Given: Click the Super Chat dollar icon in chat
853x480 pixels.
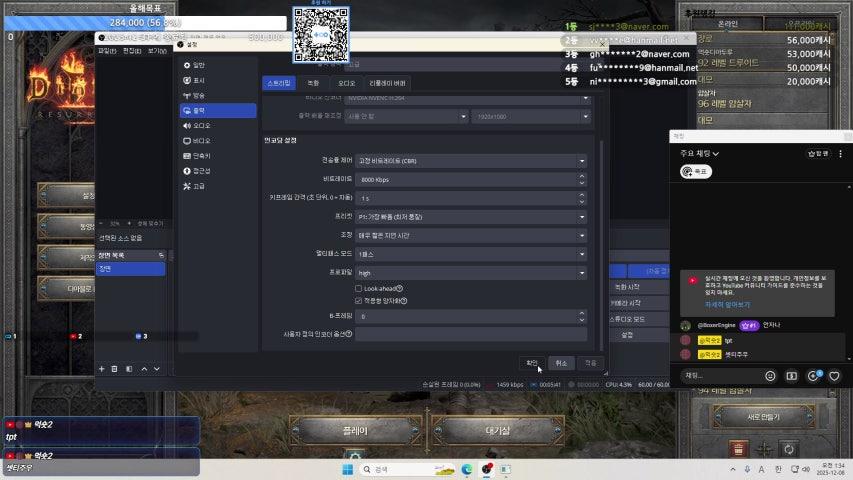Looking at the screenshot, I should tap(792, 376).
